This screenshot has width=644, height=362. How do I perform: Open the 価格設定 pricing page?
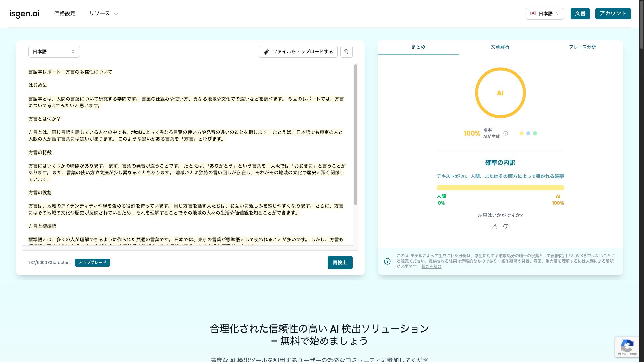tap(65, 14)
